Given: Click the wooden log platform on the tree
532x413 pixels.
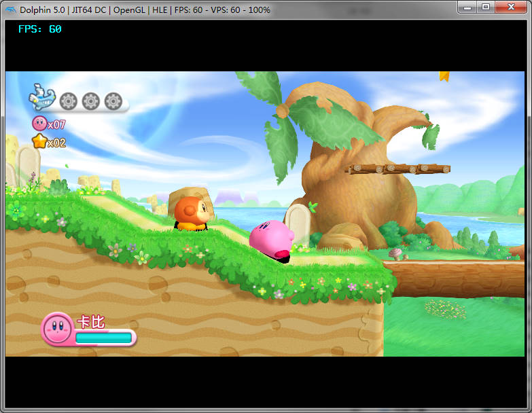Looking at the screenshot, I should point(398,168).
